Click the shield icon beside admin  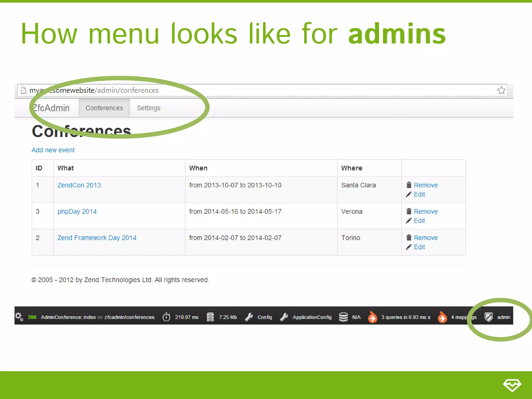[489, 317]
